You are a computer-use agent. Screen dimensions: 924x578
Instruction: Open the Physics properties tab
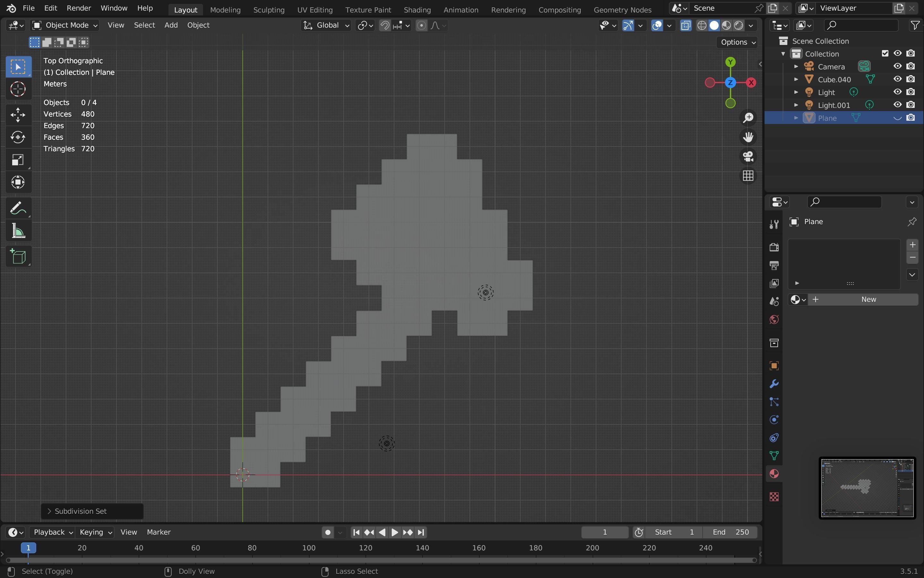(774, 420)
